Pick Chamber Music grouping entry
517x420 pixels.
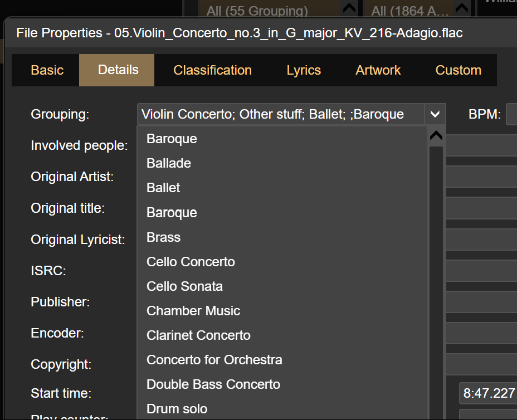tap(193, 311)
